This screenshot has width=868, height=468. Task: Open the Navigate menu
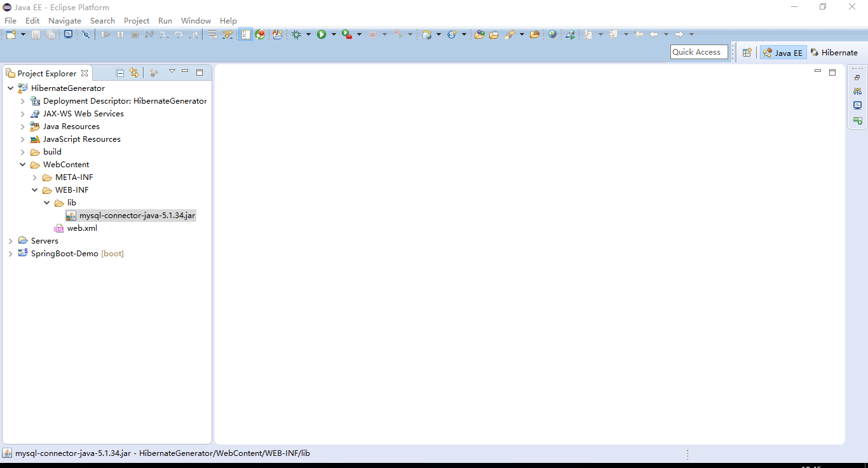click(x=65, y=21)
